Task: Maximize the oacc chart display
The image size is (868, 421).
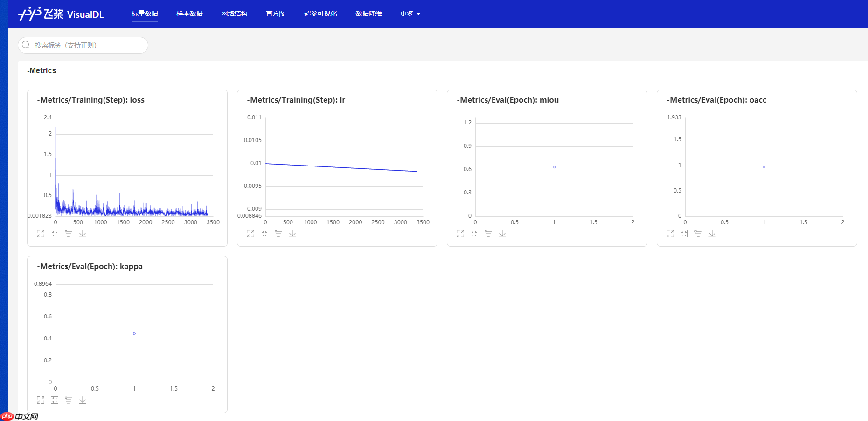Action: [x=670, y=234]
